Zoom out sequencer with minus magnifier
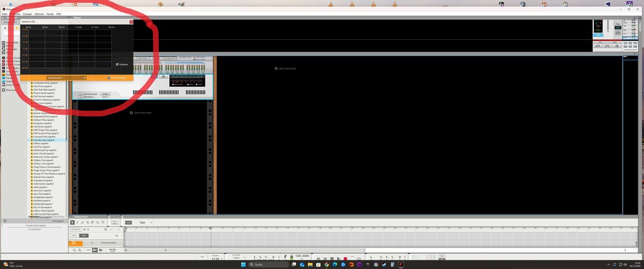 pos(74,250)
